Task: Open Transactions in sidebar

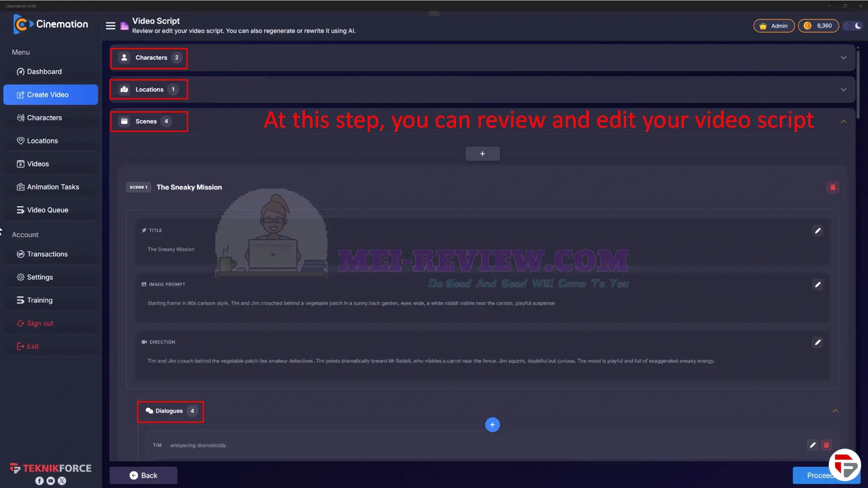Action: click(51, 254)
